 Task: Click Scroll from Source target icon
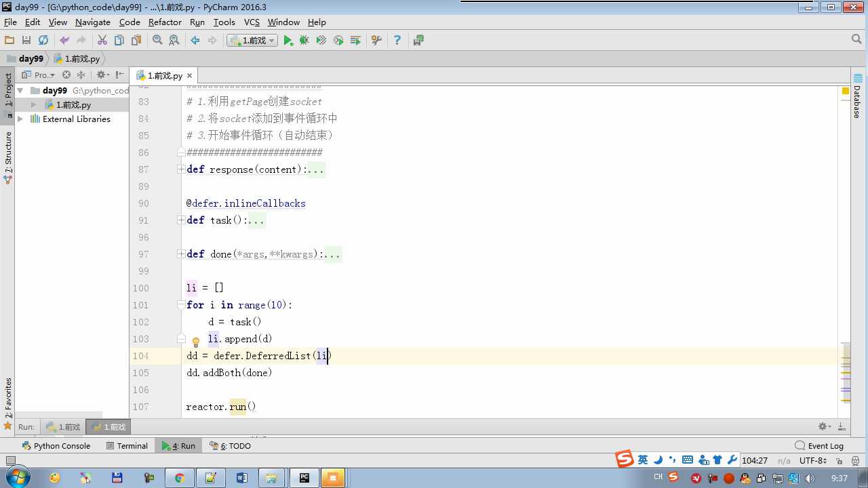[x=66, y=75]
